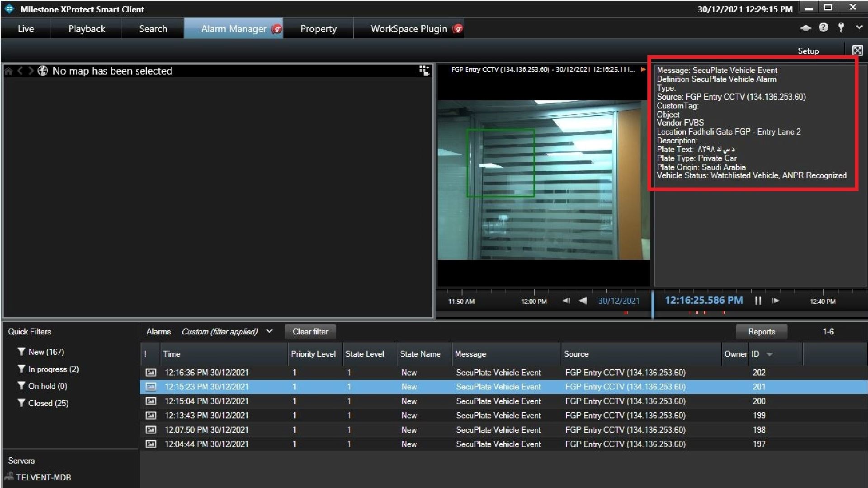This screenshot has width=868, height=488.
Task: Click the Milestone XProtect app logo
Action: 9,9
